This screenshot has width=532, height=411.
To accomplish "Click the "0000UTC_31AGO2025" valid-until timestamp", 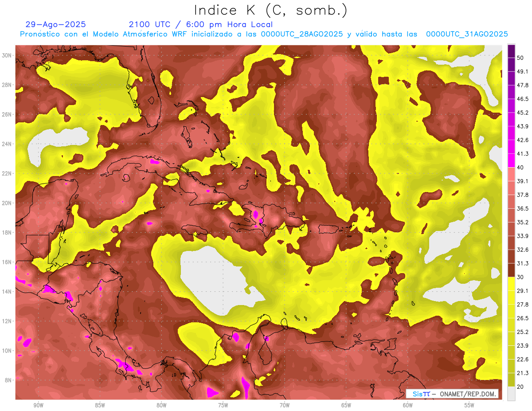I will 467,34.
